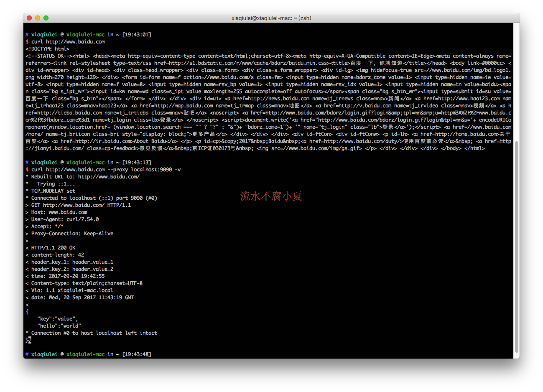Image resolution: width=543 pixels, height=392 pixels.
Task: Click 'Connection #0 to host localhost left intact'
Action: click(92, 333)
